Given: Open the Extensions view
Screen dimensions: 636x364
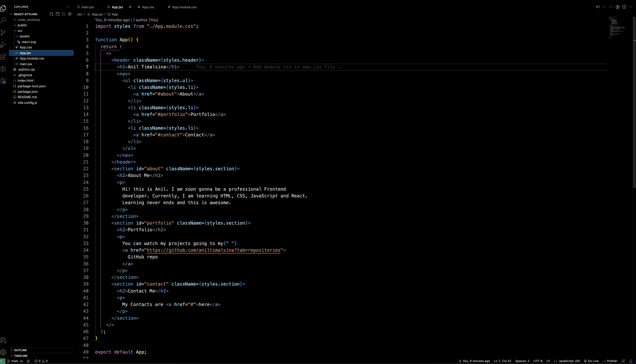Looking at the screenshot, I should (x=3, y=57).
